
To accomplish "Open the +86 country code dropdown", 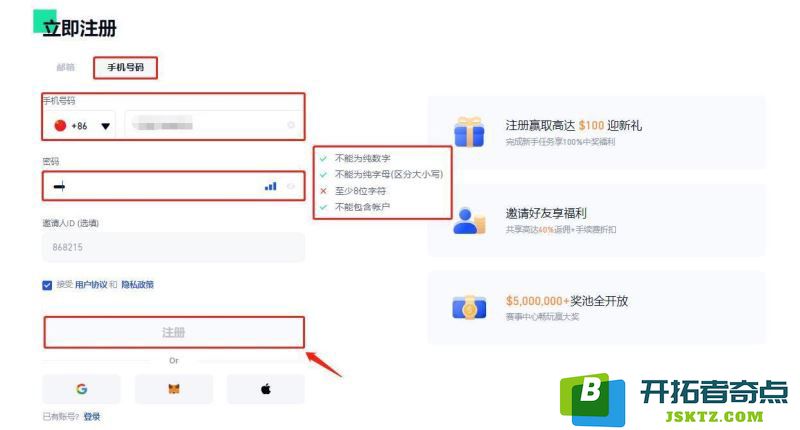I will pyautogui.click(x=80, y=125).
